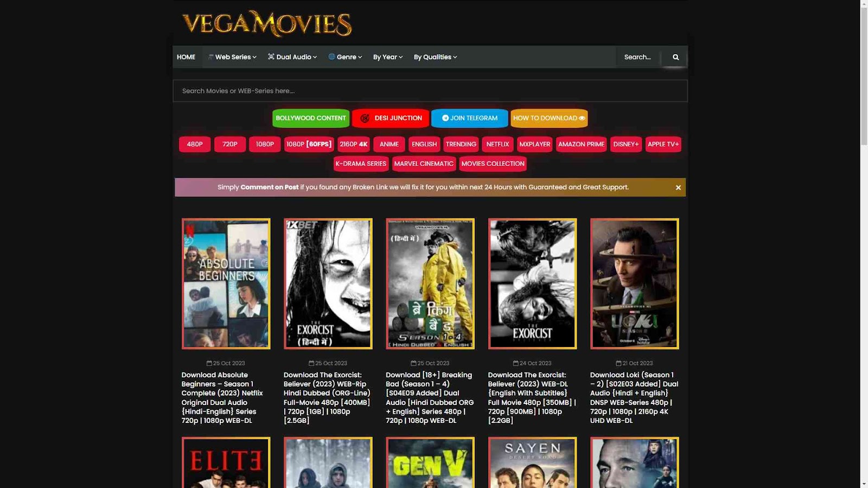Select the 1080P 60FPS tag
This screenshot has width=868, height=488.
tap(309, 144)
